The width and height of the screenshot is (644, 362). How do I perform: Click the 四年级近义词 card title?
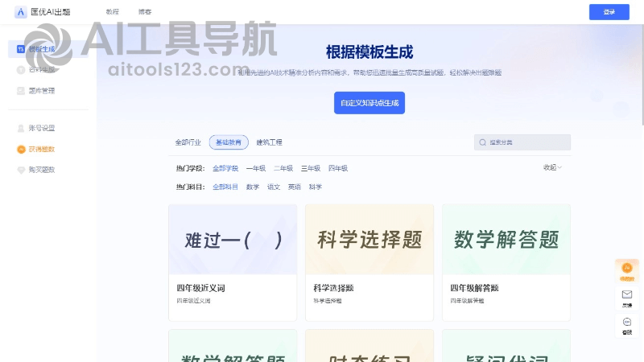(x=200, y=288)
